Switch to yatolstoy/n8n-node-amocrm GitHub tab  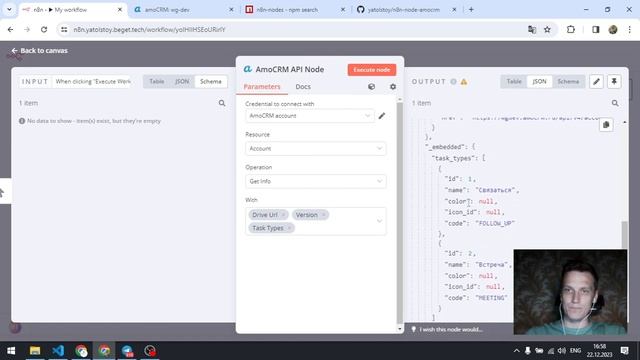pos(407,9)
